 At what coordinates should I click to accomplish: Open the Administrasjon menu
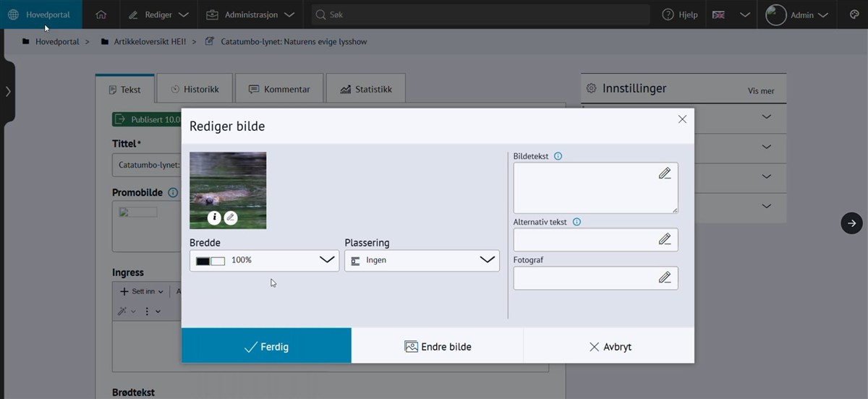pyautogui.click(x=250, y=14)
